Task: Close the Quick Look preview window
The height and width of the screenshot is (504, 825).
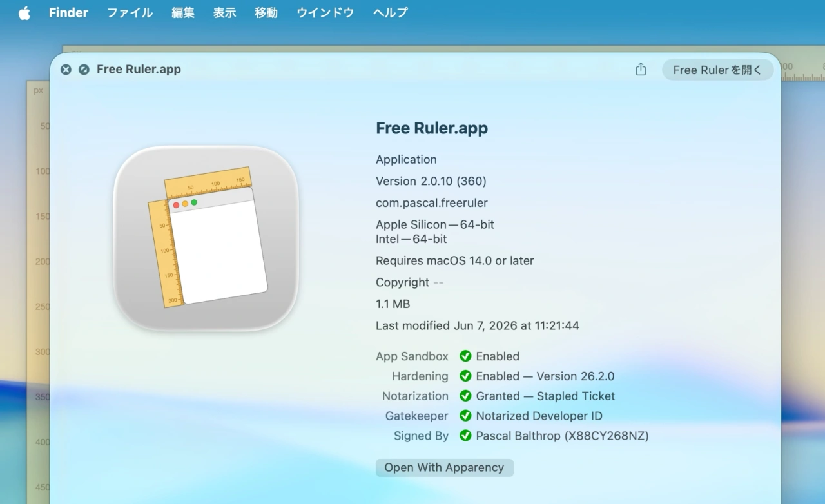Action: [x=66, y=70]
